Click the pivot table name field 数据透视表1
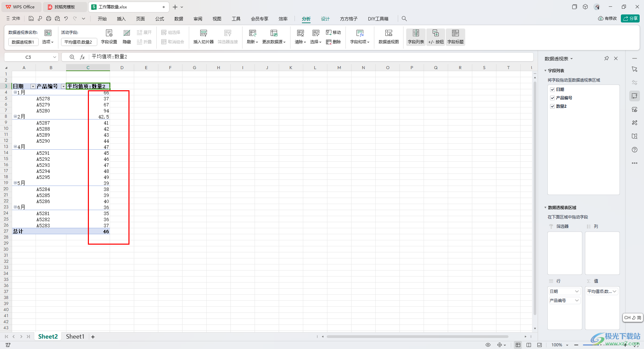Viewport: 644px width, 349px height. coord(23,42)
